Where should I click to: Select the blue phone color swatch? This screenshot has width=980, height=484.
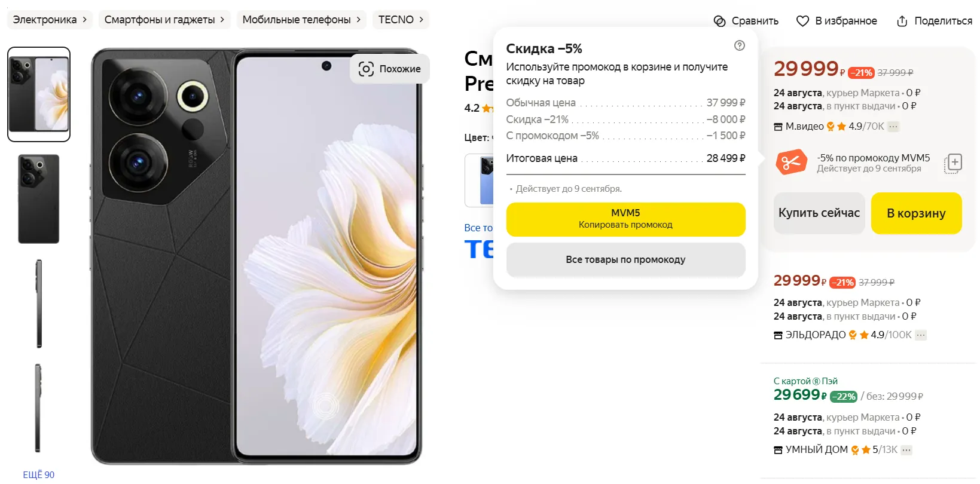479,180
